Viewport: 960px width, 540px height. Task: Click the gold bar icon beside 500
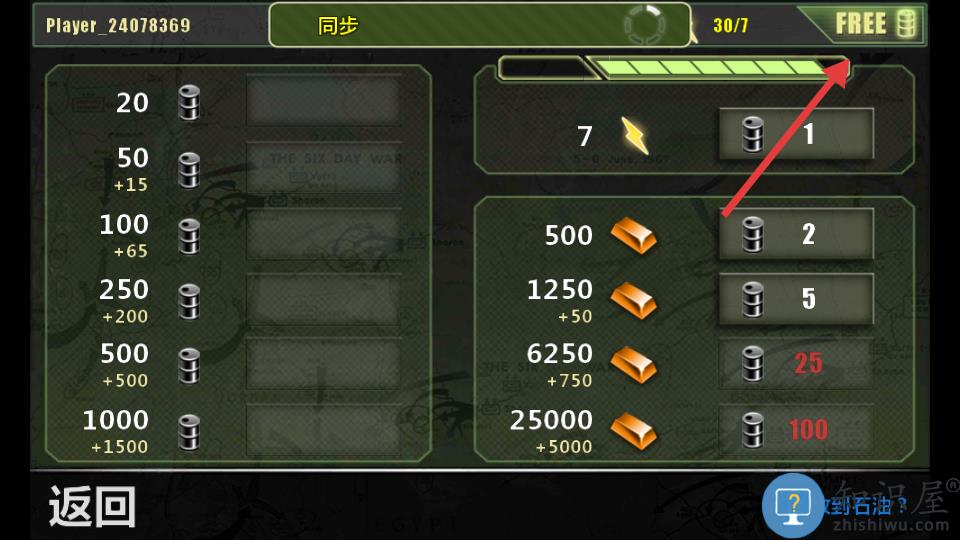coord(634,235)
